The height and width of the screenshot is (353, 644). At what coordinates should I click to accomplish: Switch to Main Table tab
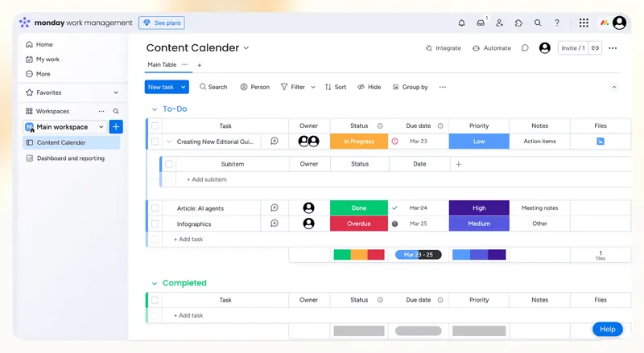click(x=162, y=65)
